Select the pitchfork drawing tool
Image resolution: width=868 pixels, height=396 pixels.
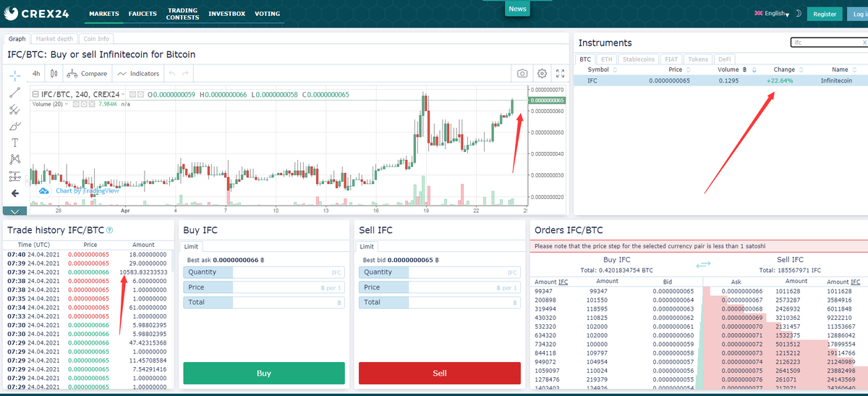pyautogui.click(x=15, y=109)
